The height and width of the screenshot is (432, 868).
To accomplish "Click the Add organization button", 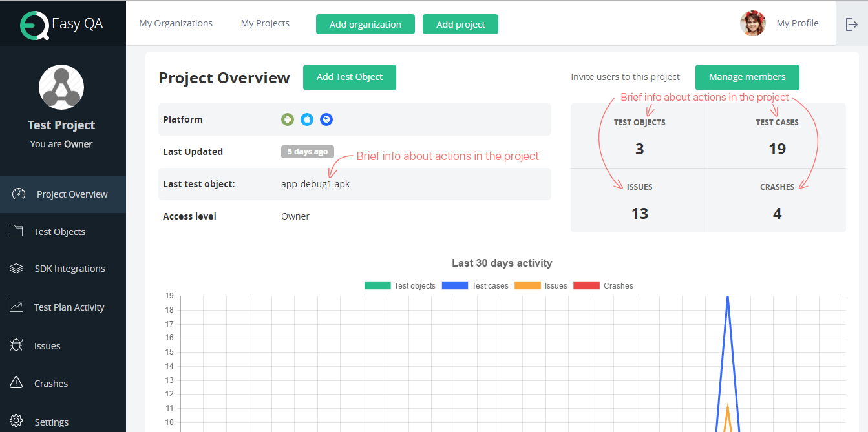I will pyautogui.click(x=365, y=25).
